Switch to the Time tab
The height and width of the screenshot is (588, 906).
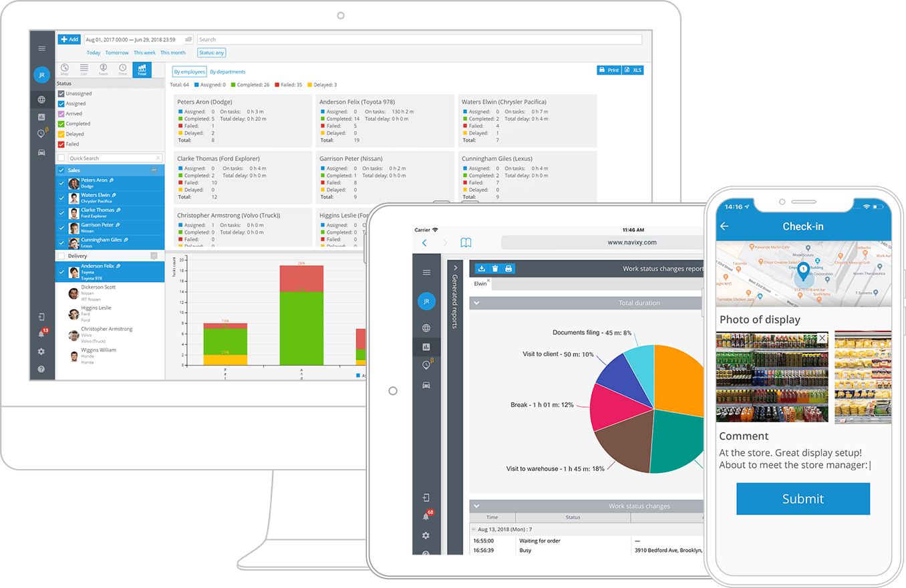tap(122, 69)
